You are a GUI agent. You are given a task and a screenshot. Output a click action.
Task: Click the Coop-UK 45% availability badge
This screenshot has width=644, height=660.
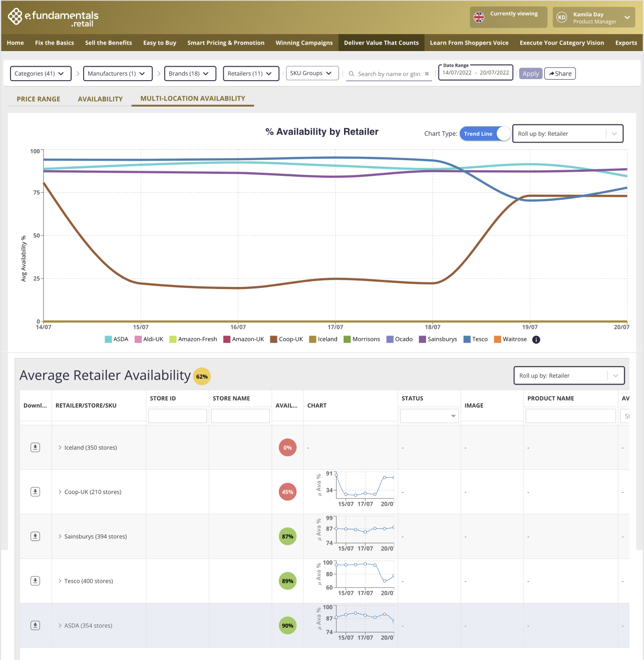click(287, 492)
